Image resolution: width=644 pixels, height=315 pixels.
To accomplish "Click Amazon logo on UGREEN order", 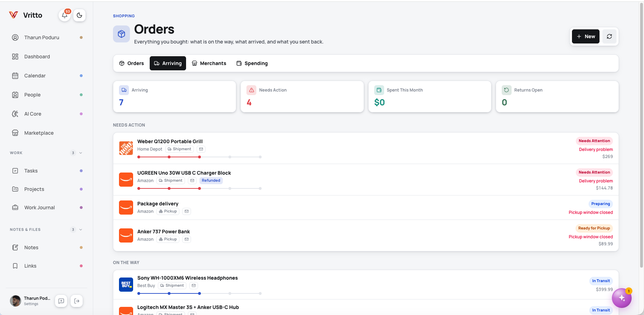I will 126,180.
